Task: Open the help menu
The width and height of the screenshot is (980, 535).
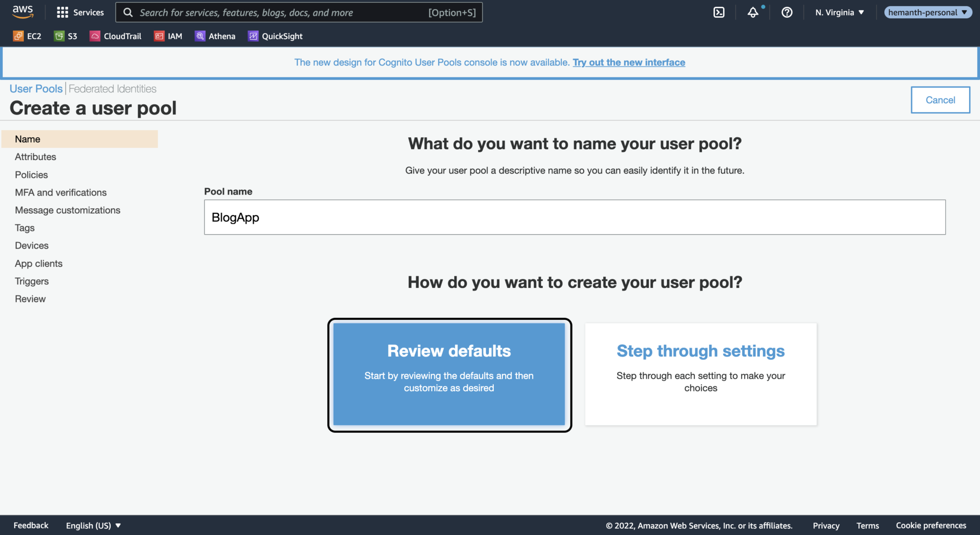Action: click(x=787, y=12)
